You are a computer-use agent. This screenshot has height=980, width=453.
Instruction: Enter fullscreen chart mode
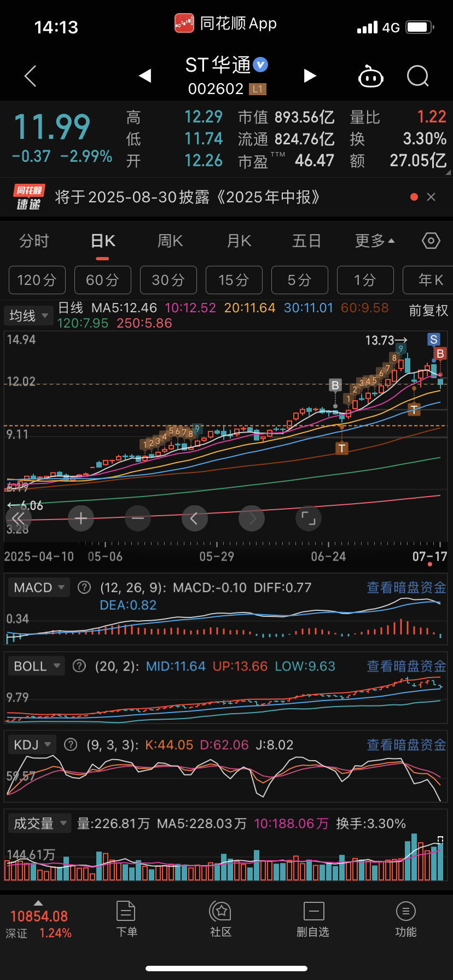click(x=309, y=518)
